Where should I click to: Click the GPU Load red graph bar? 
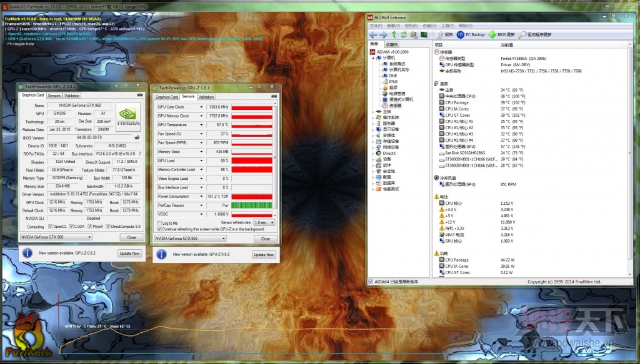[x=252, y=160]
